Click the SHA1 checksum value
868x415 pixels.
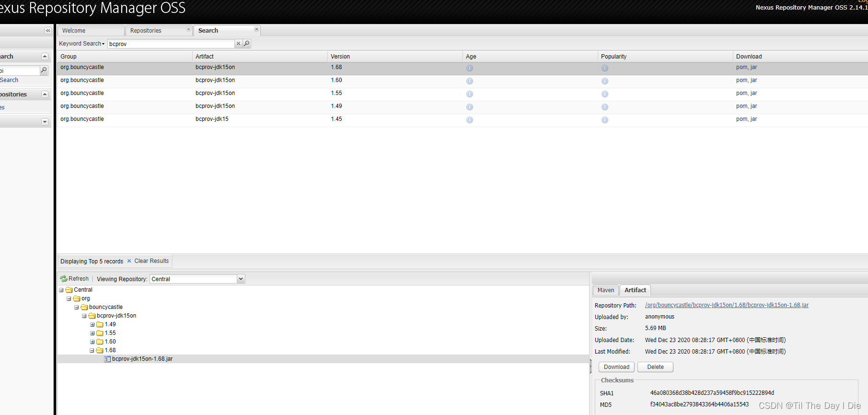pos(712,393)
